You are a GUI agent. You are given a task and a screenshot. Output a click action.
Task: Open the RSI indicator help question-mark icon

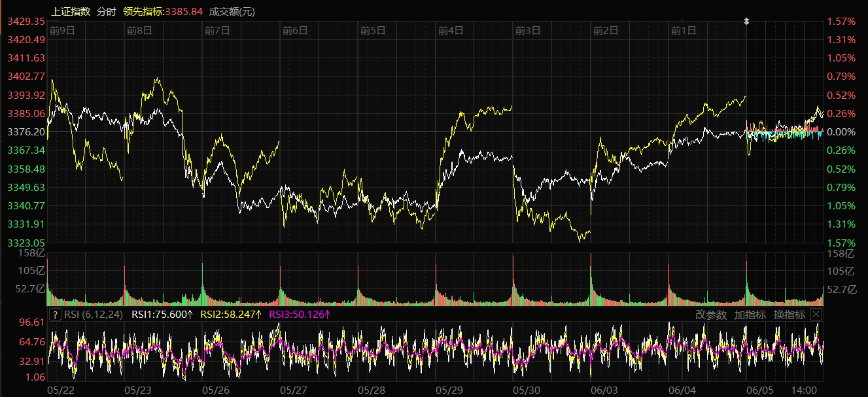point(54,315)
